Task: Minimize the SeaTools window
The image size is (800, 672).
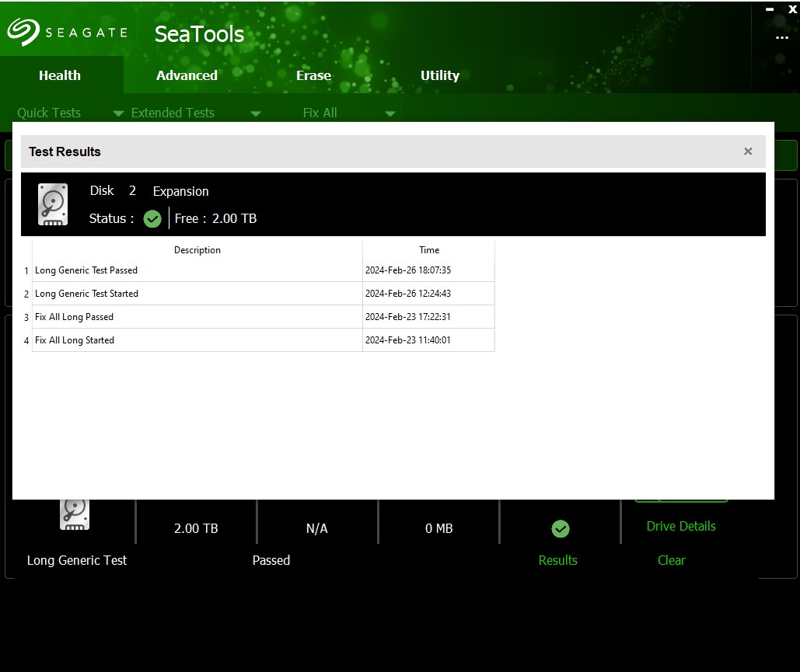Action: [770, 9]
